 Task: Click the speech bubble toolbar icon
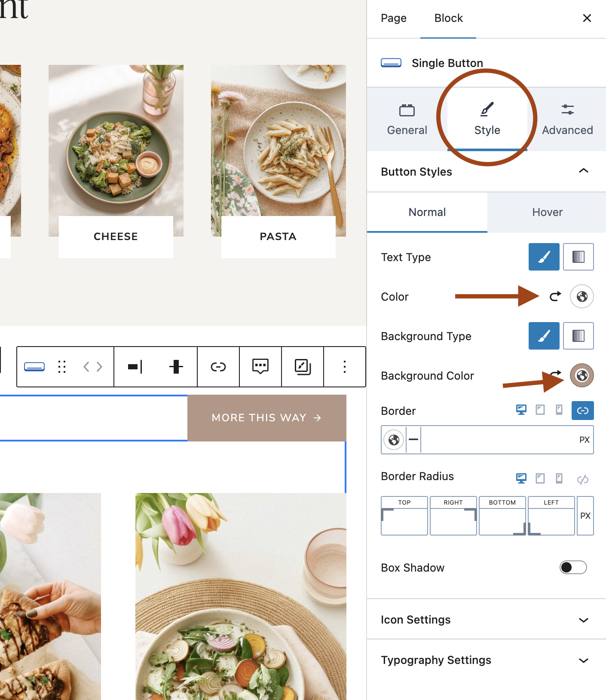[260, 367]
